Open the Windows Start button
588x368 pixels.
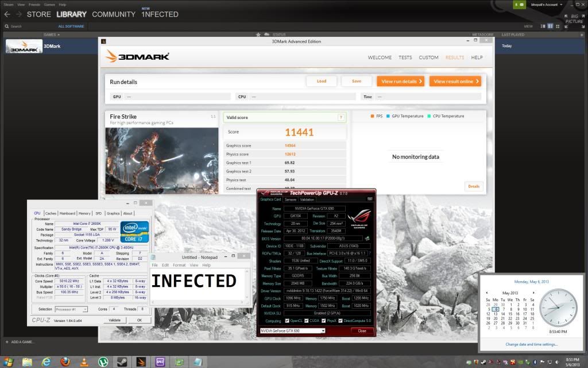pos(8,362)
